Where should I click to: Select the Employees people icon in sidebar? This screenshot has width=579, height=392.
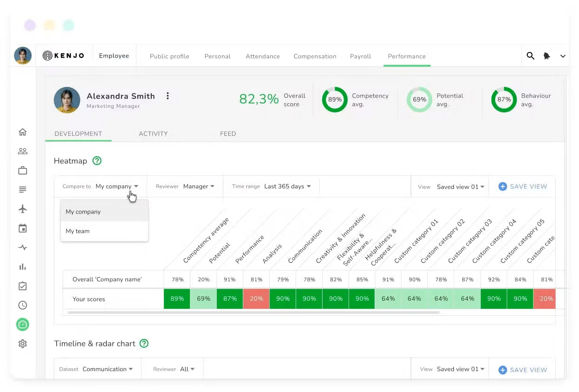click(x=22, y=151)
